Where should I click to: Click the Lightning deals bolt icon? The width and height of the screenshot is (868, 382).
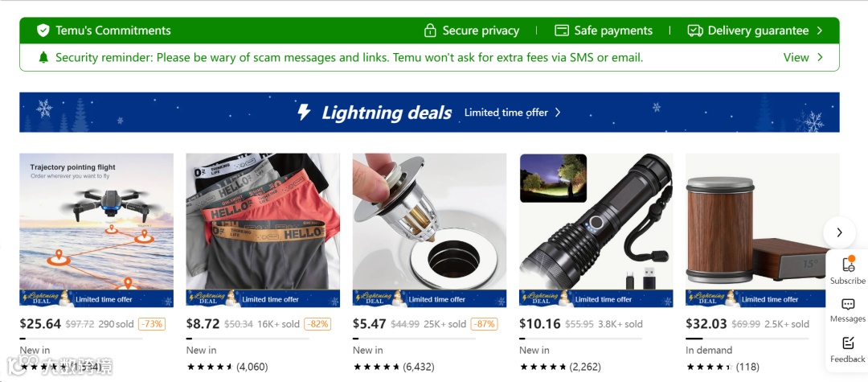304,112
